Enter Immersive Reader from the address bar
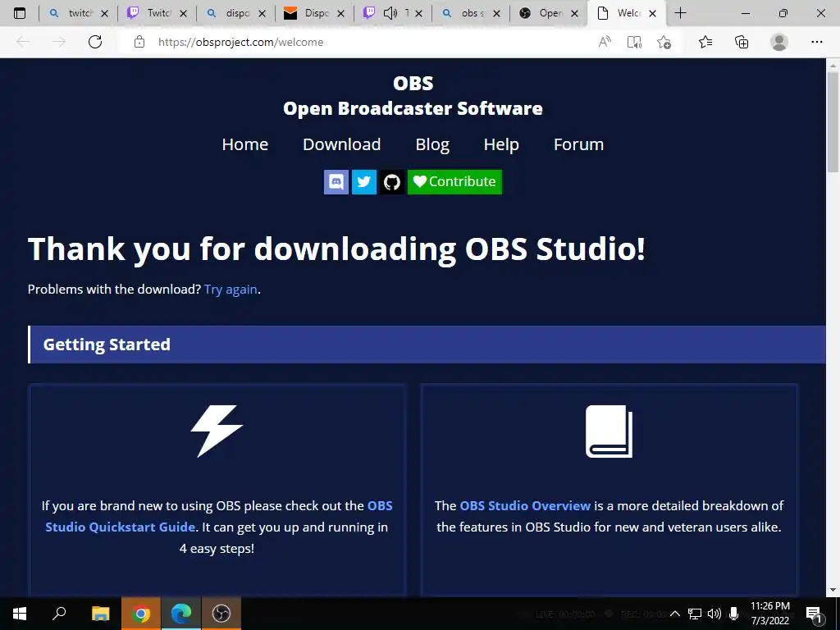 pyautogui.click(x=634, y=42)
